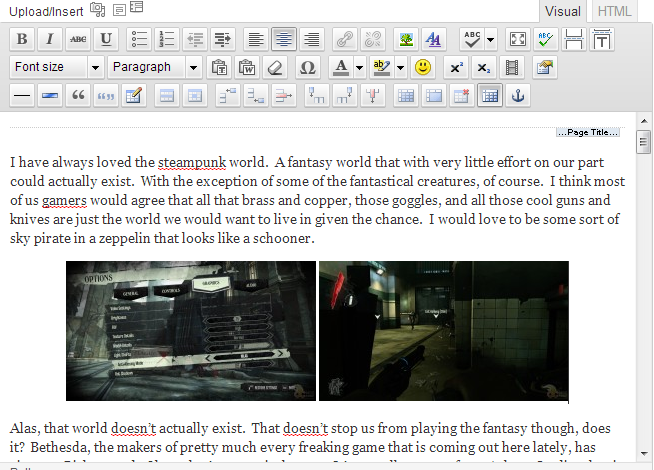
Task: Click the delete column icon
Action: [x=372, y=96]
